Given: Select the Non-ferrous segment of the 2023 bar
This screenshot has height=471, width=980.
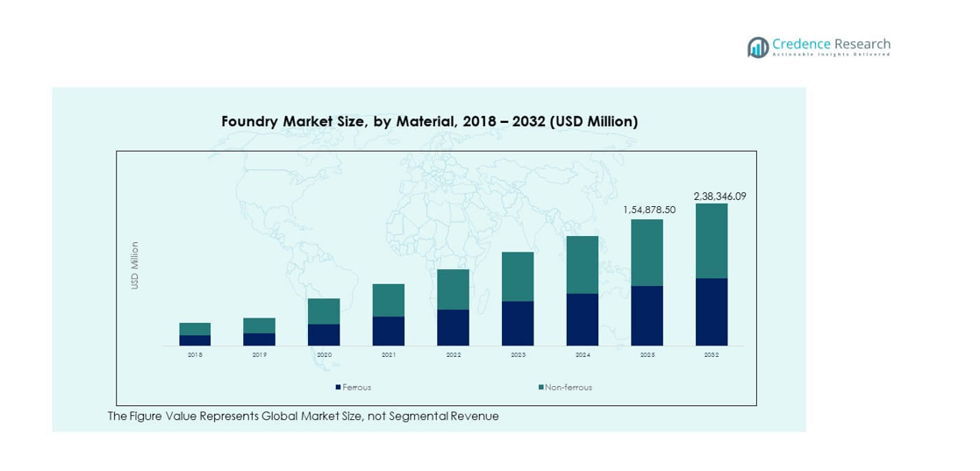Looking at the screenshot, I should (x=518, y=276).
